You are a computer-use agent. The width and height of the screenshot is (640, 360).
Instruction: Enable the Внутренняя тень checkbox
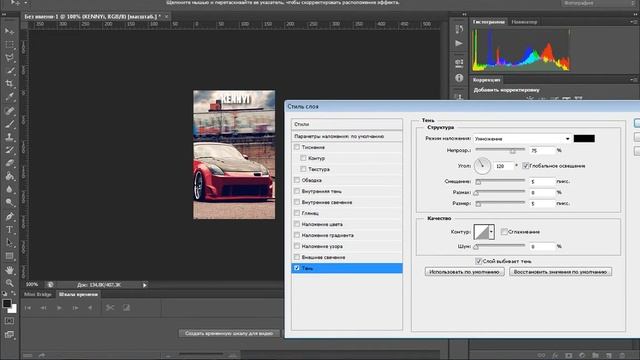[x=297, y=191]
